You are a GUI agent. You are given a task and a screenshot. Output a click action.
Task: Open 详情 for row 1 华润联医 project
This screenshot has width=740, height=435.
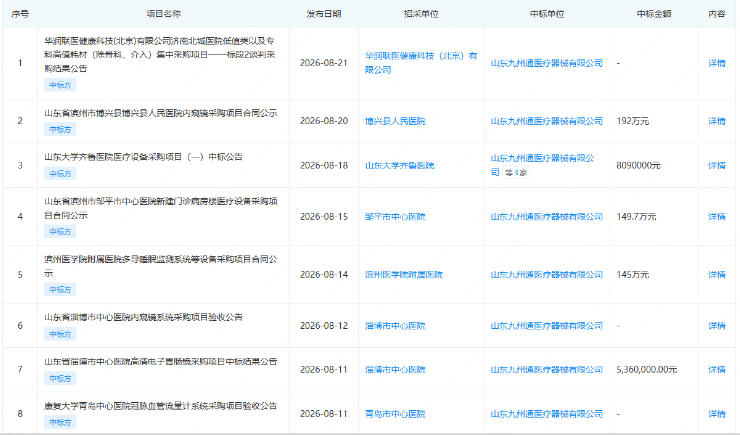click(x=716, y=63)
